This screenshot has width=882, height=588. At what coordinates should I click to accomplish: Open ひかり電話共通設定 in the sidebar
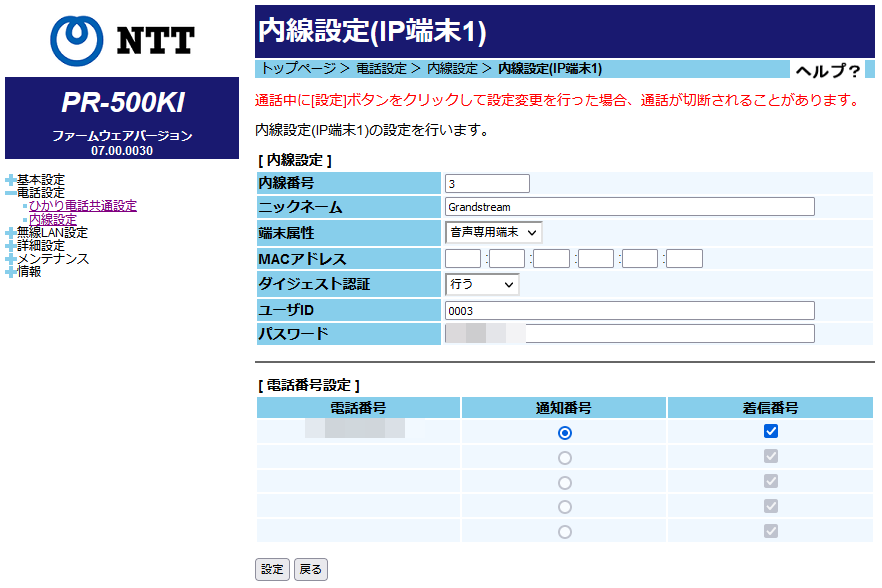pos(83,206)
